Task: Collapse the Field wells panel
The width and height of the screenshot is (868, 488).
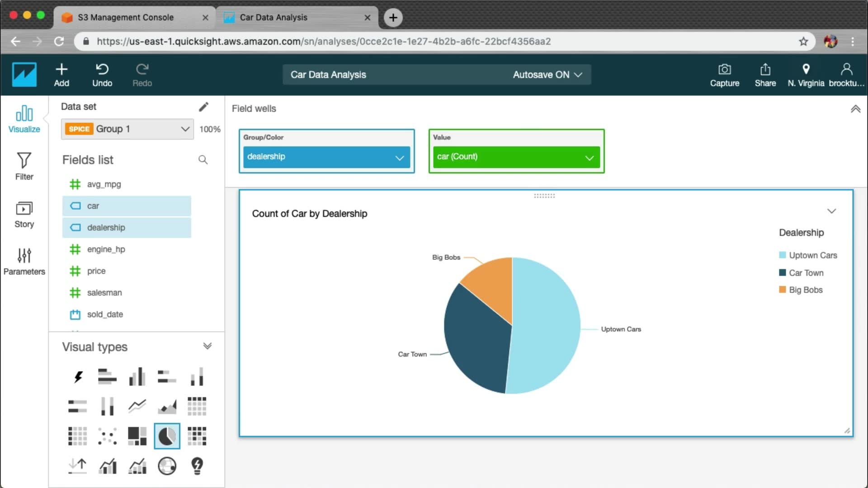Action: pos(855,109)
